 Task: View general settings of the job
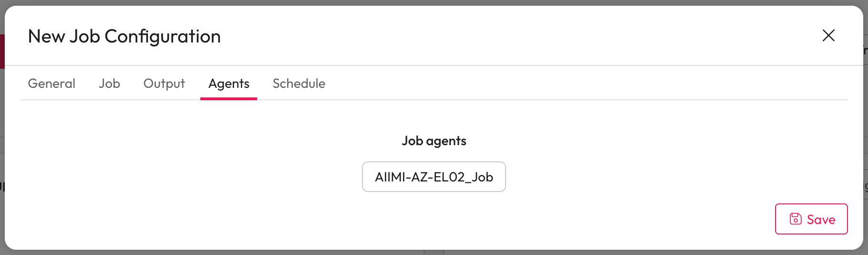52,84
